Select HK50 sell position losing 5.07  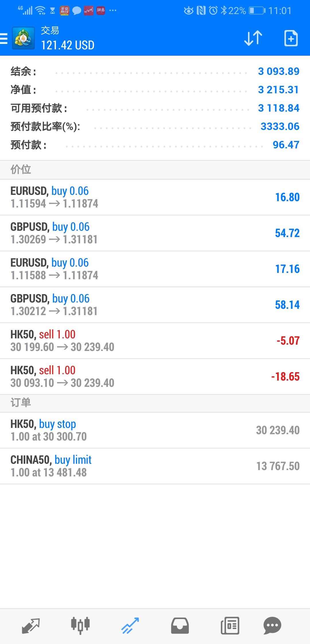pyautogui.click(x=155, y=341)
